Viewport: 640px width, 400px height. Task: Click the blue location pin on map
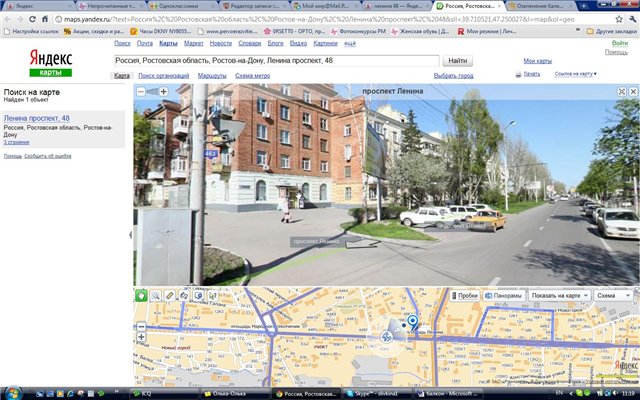(x=413, y=322)
